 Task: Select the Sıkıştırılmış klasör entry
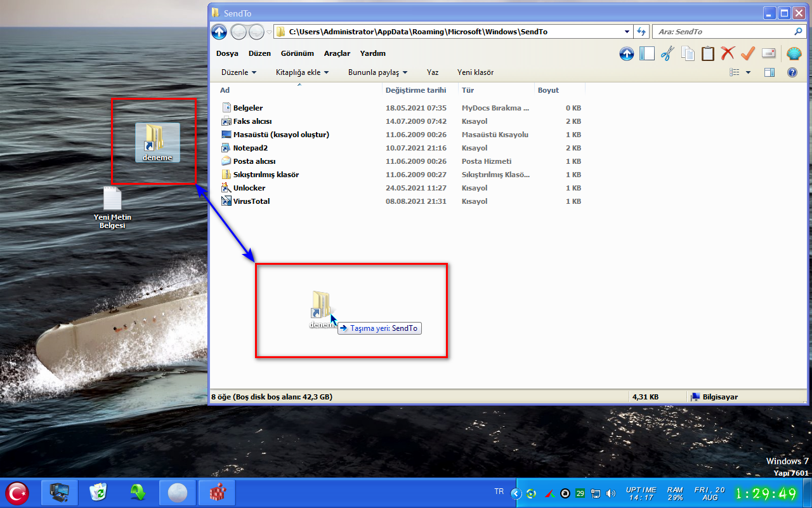pyautogui.click(x=266, y=175)
